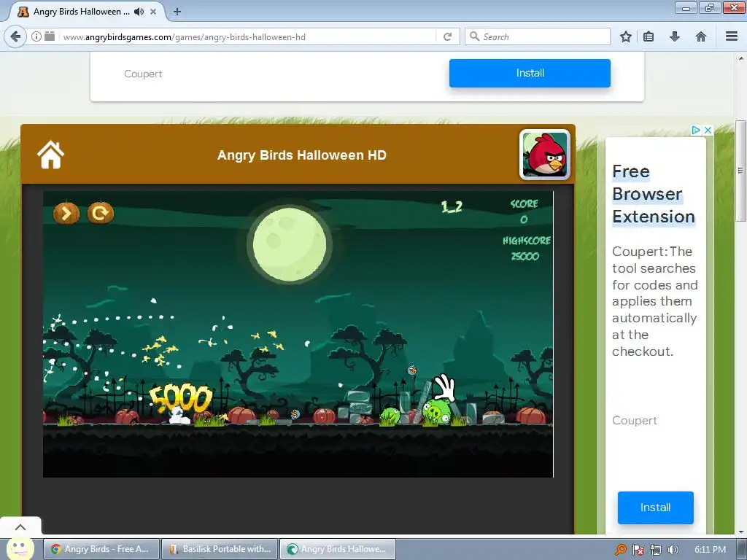The width and height of the screenshot is (747, 560).
Task: Click the side ad Install button
Action: tap(656, 507)
